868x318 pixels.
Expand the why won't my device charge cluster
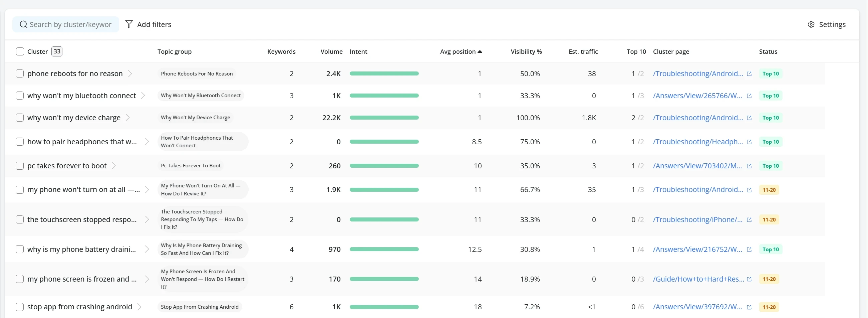pyautogui.click(x=128, y=118)
